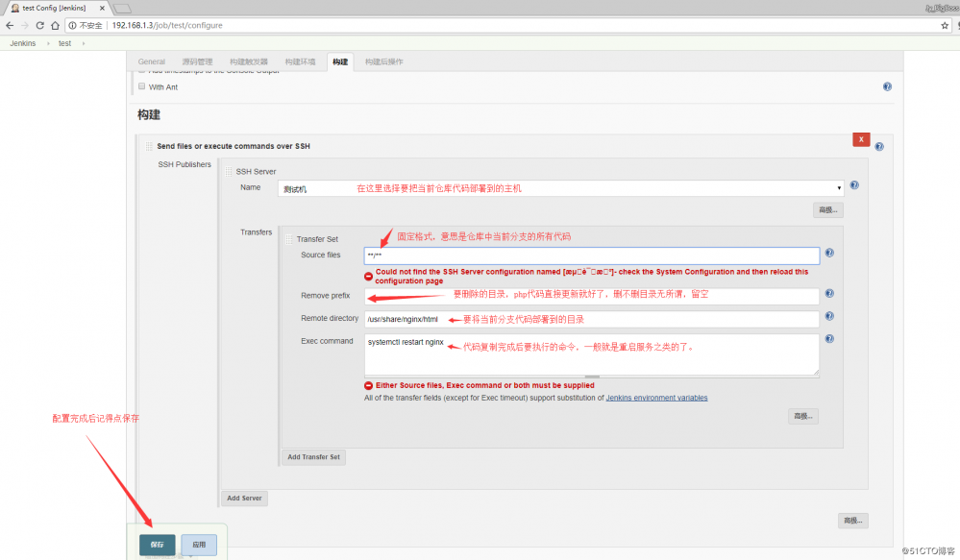Click the Add Server button
This screenshot has width=960, height=560.
coord(244,498)
